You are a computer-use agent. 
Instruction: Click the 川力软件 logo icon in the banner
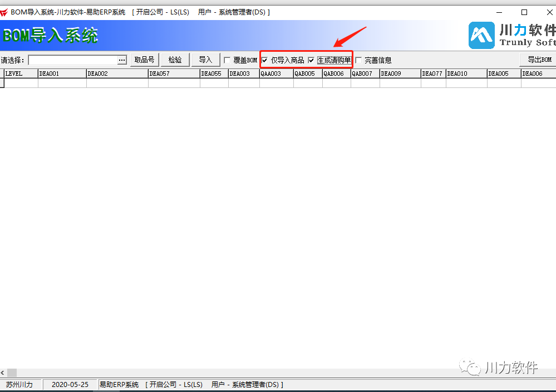click(482, 36)
